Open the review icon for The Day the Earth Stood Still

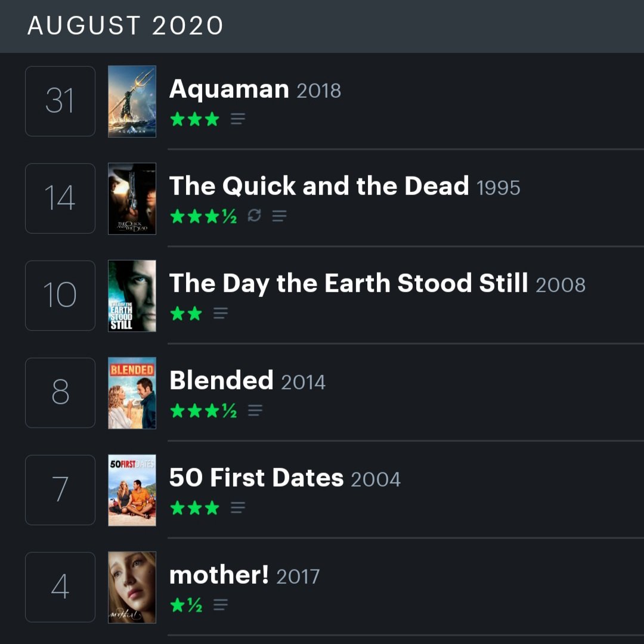[221, 314]
